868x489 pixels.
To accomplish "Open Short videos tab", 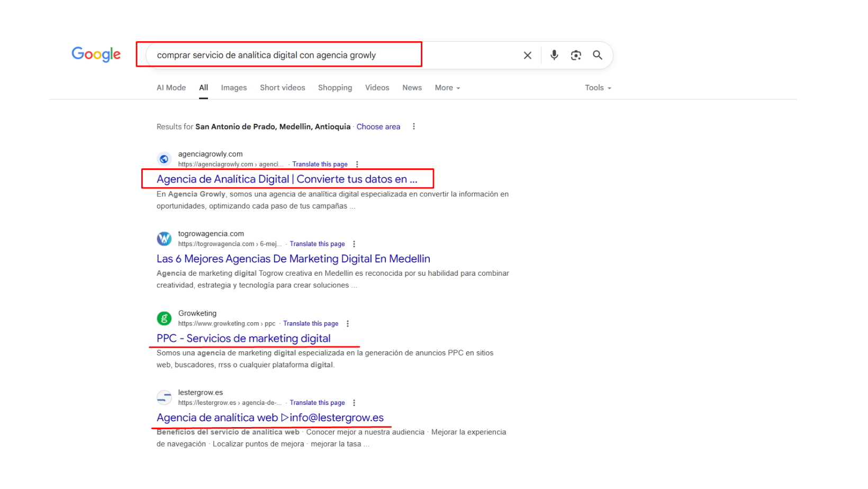I will [x=283, y=88].
